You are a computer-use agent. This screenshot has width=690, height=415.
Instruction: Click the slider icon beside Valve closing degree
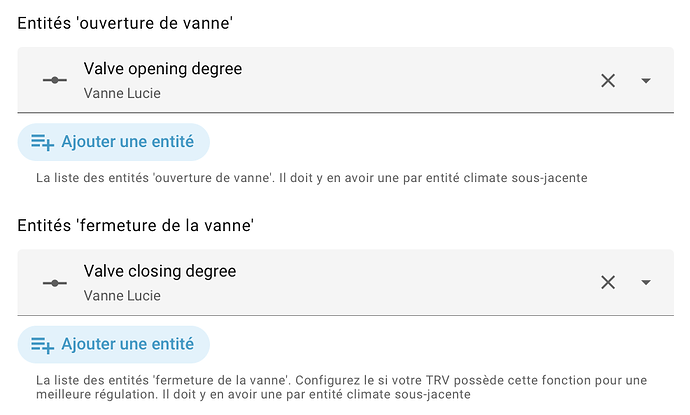click(54, 283)
